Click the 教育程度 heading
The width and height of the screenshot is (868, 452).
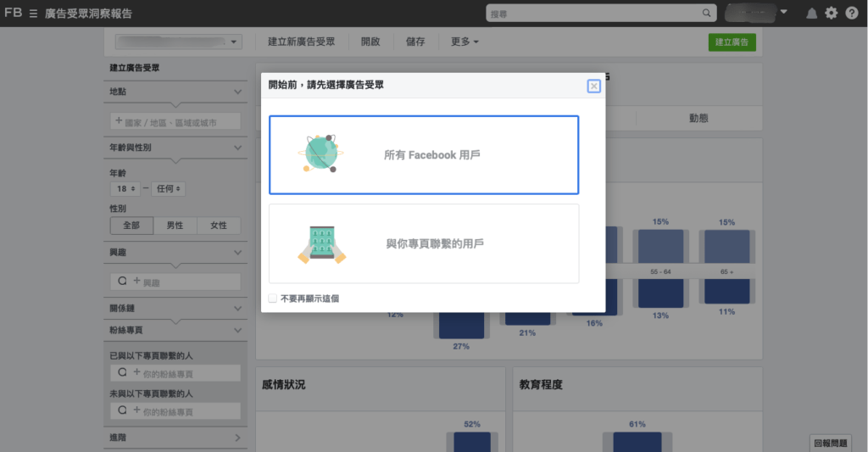(x=541, y=384)
